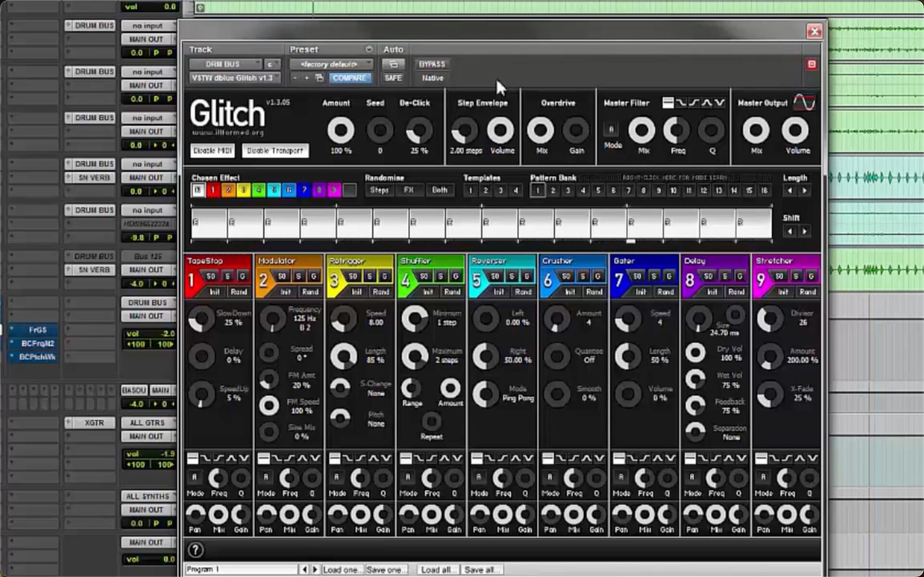The width and height of the screenshot is (924, 577).
Task: Open ALL SYNTHS output selector in mixer
Action: (148, 496)
